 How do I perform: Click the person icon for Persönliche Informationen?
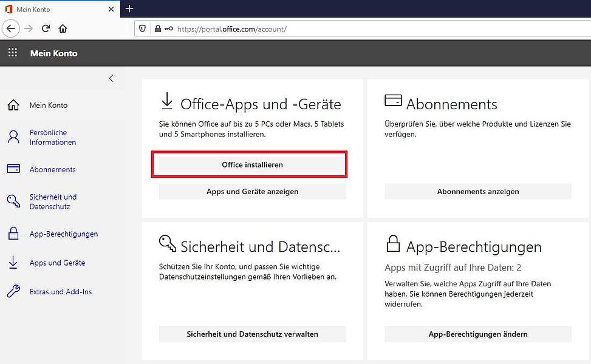point(13,137)
